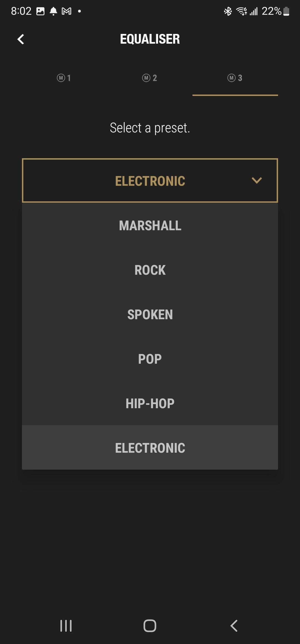Open Android recent apps button
The height and width of the screenshot is (644, 300).
(x=66, y=626)
